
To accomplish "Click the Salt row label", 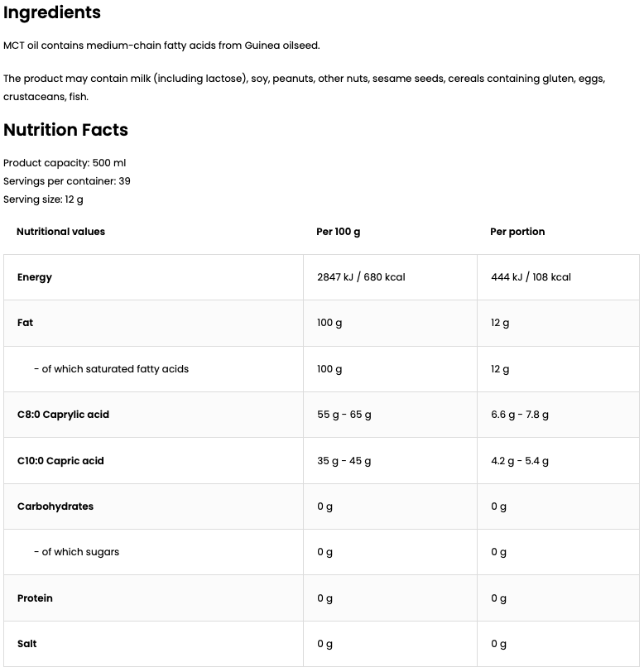I will [27, 644].
